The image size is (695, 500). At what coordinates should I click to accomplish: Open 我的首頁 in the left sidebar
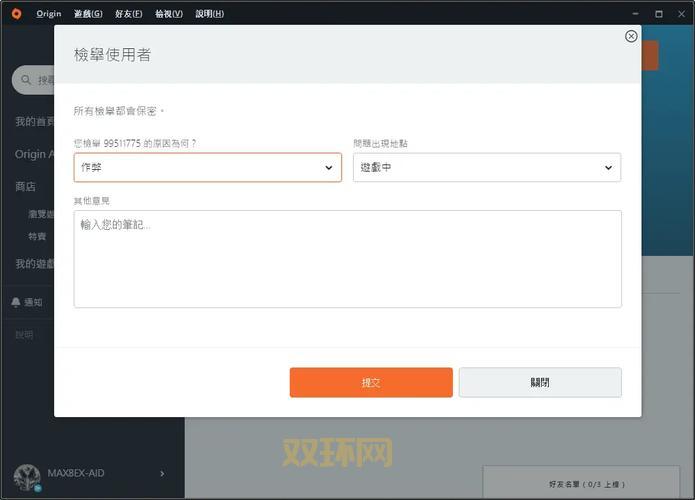(x=35, y=121)
